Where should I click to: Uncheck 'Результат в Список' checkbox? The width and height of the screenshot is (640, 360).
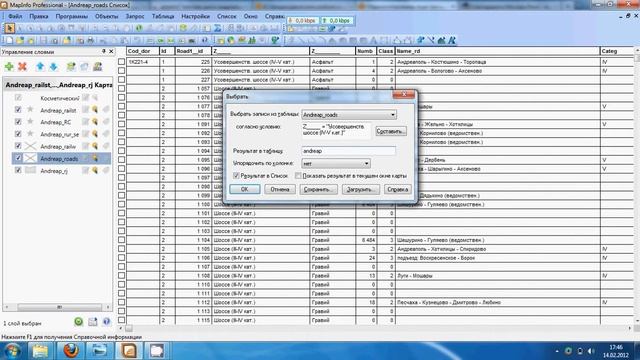[x=236, y=176]
